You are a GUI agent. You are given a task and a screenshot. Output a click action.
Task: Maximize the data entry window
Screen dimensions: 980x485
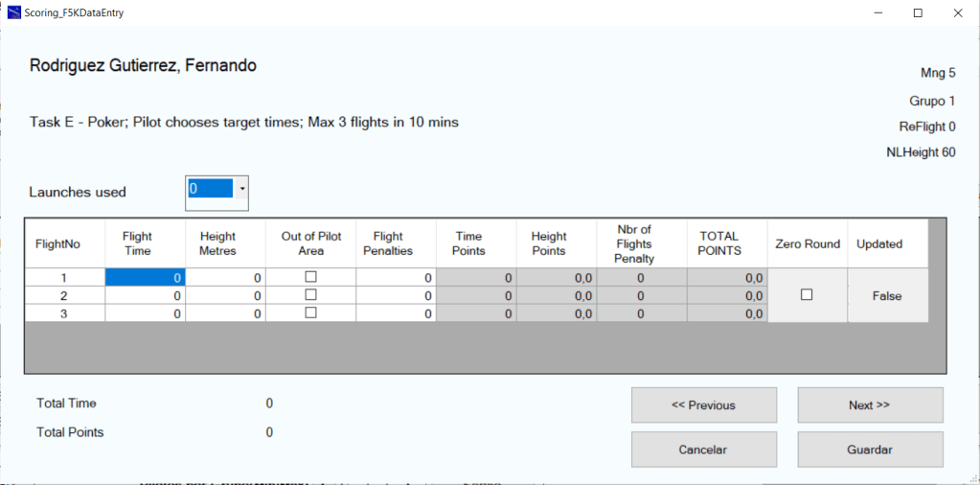point(918,13)
